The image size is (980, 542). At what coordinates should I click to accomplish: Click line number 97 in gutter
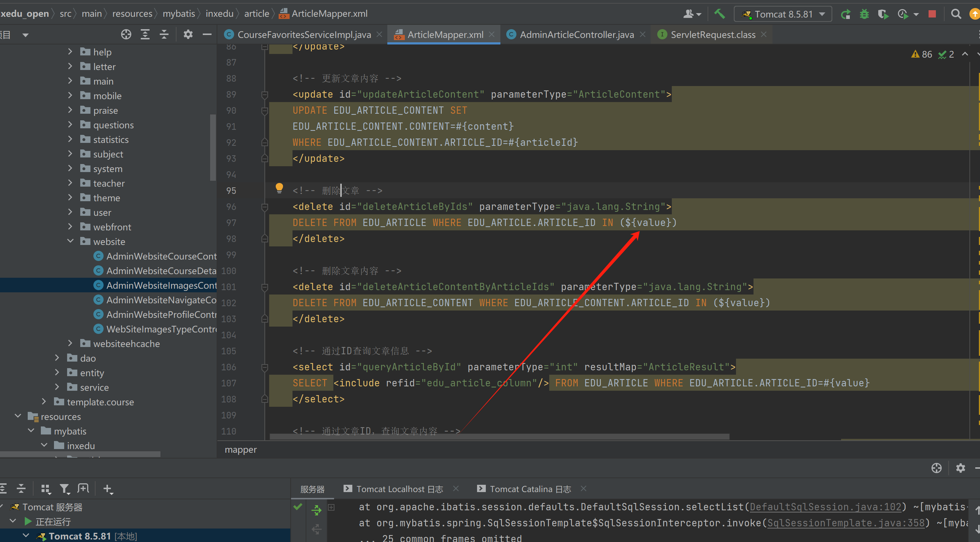(x=231, y=223)
